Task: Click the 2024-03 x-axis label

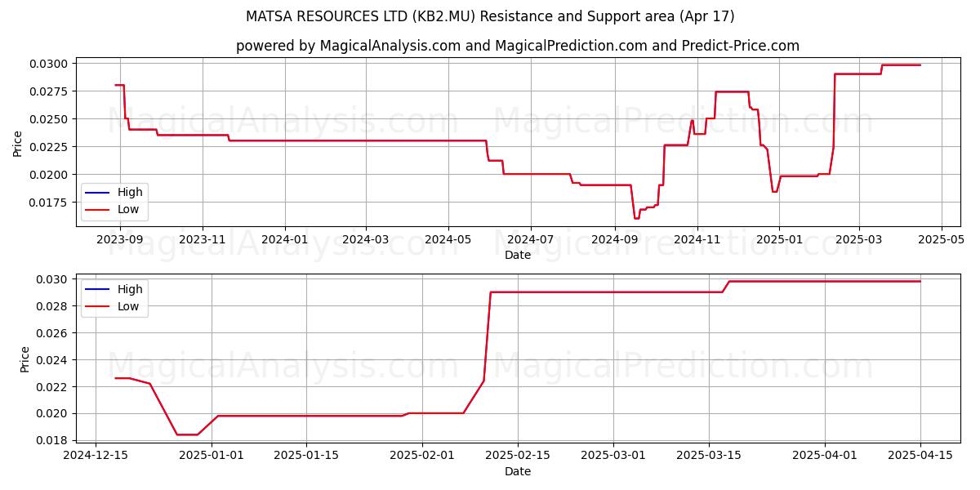Action: (x=365, y=239)
